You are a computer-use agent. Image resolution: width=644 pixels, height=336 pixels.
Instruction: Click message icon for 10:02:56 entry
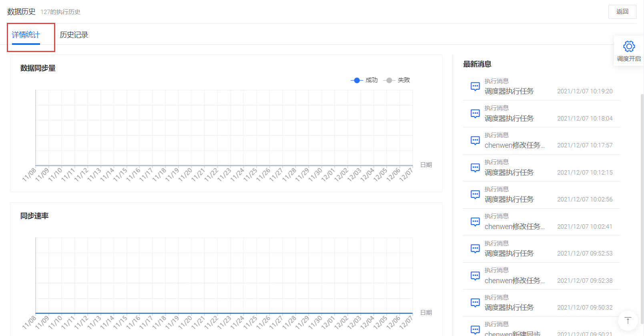(475, 195)
